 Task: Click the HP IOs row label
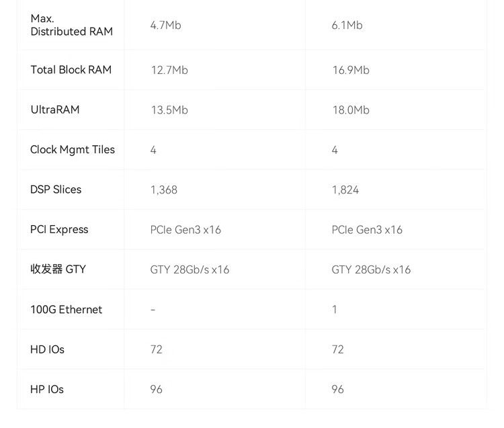click(47, 389)
